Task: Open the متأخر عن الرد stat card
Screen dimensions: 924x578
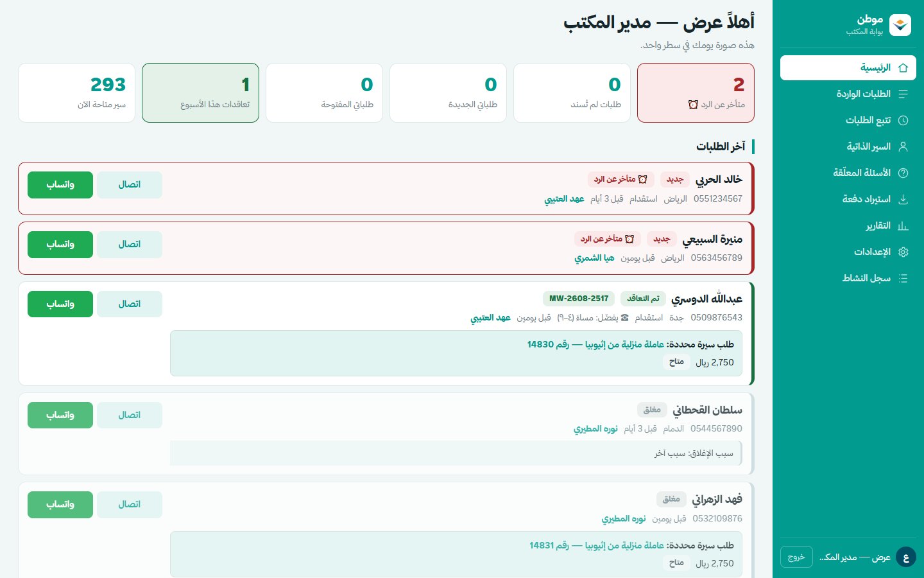Action: click(x=696, y=92)
